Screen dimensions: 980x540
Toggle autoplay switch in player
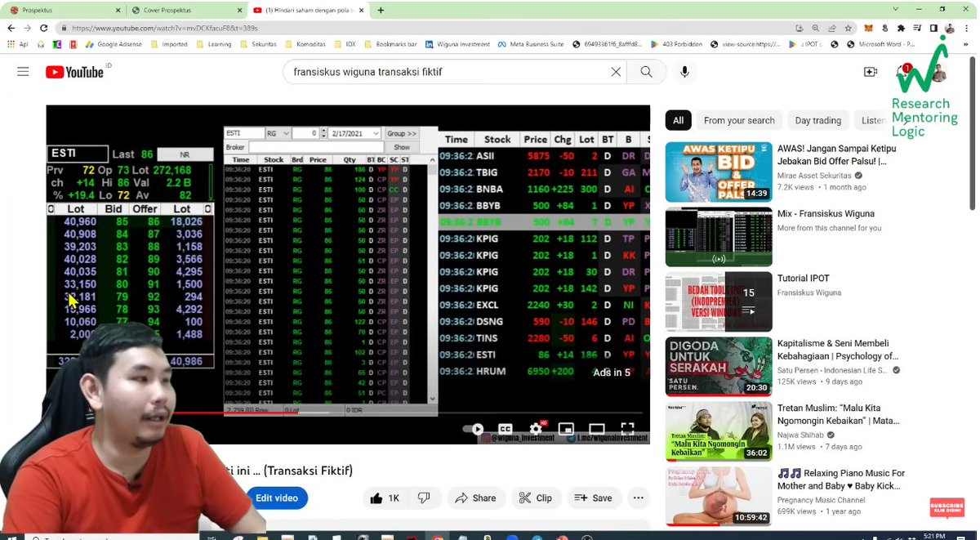(x=474, y=429)
